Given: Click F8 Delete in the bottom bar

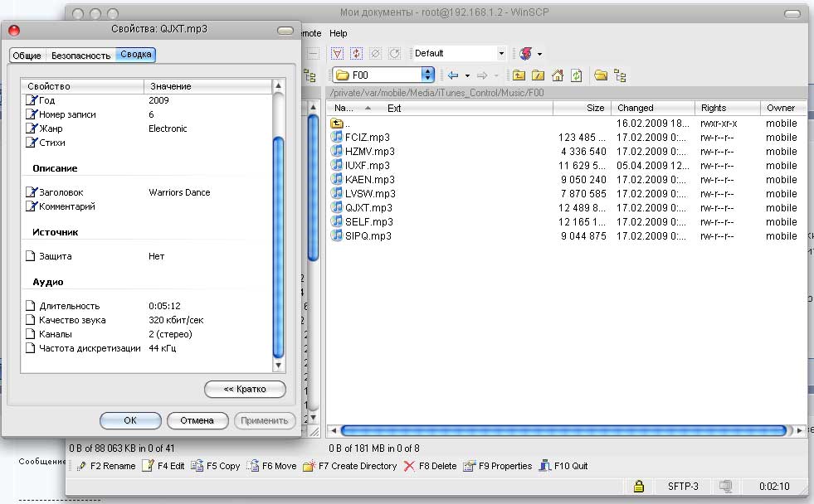Looking at the screenshot, I should [x=430, y=466].
